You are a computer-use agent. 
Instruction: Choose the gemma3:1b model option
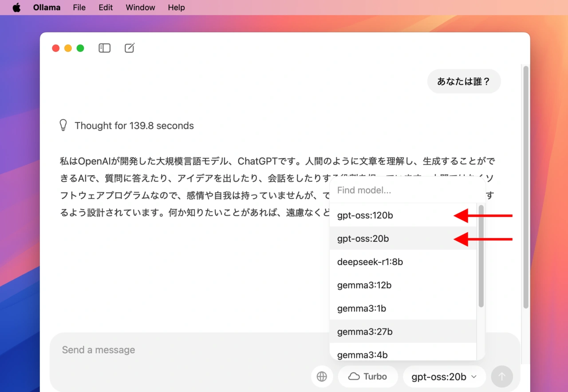pos(361,308)
